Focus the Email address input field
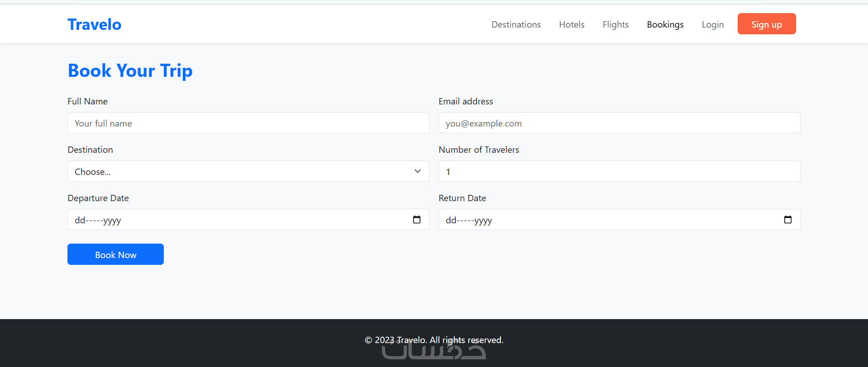868x367 pixels. pos(620,123)
